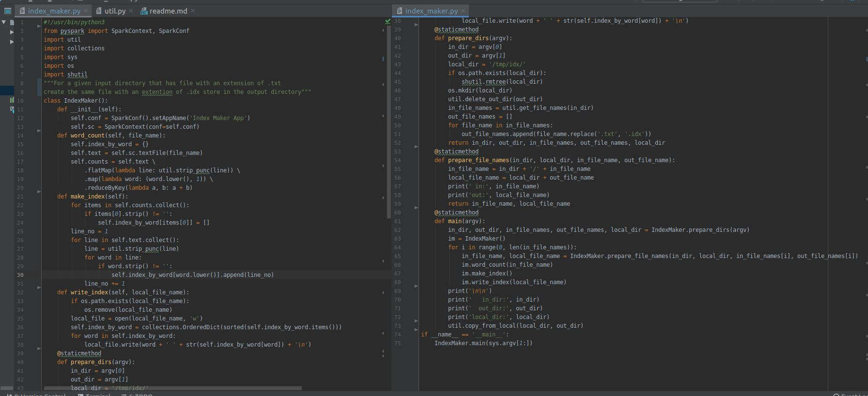Click the 'def main(argv):' line
Image resolution: width=868 pixels, height=396 pixels.
tap(460, 221)
